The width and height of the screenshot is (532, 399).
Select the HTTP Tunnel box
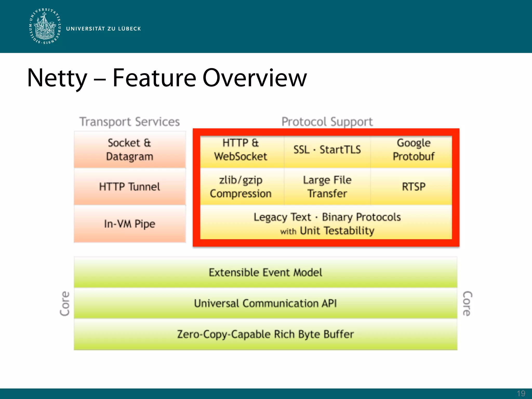click(130, 187)
